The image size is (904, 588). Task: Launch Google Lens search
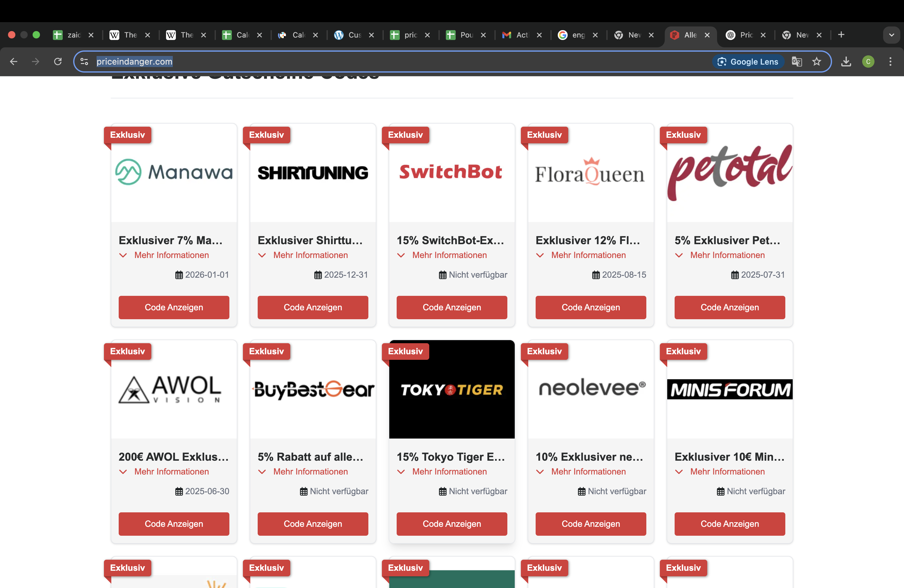click(747, 62)
